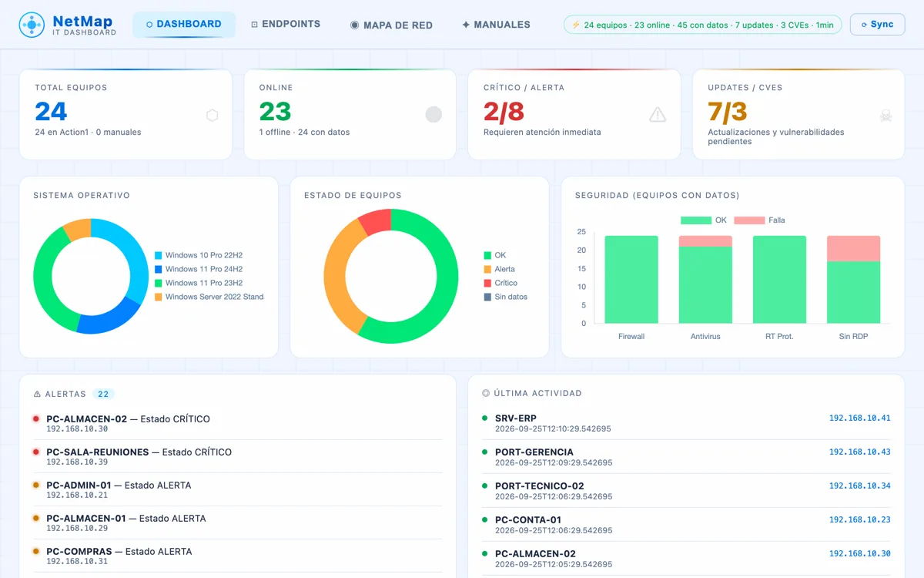The height and width of the screenshot is (578, 924).
Task: Toggle the Crítico legend in Estado de Equipos
Action: (500, 283)
